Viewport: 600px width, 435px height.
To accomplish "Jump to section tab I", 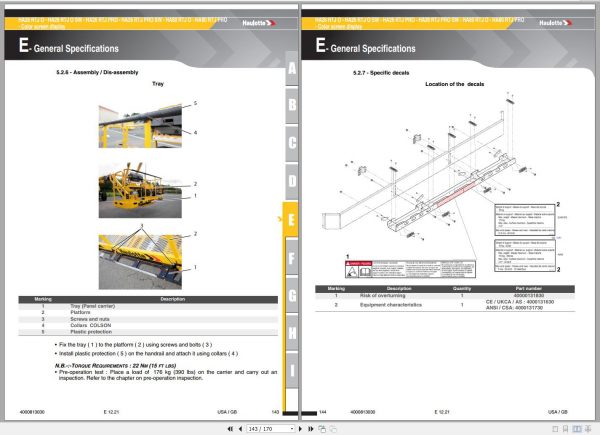I will [292, 371].
